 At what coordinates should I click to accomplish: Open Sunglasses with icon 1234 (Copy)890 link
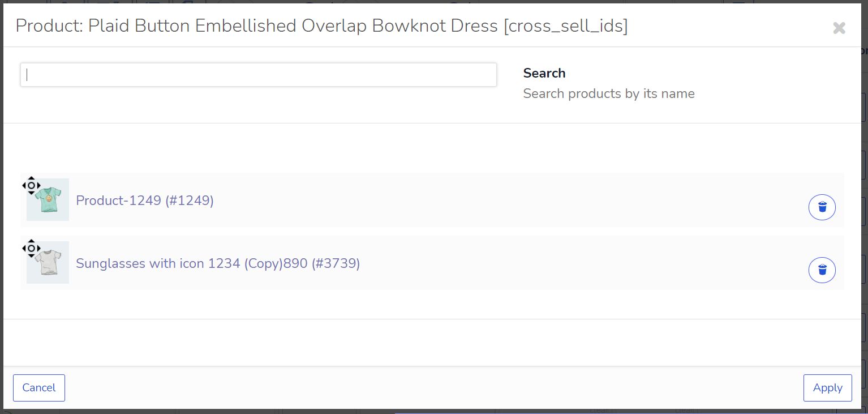click(x=218, y=263)
